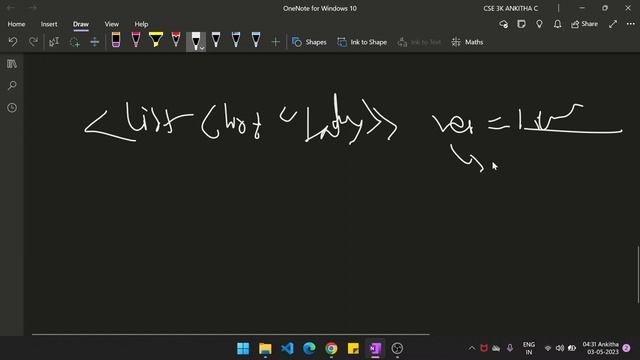The width and height of the screenshot is (640, 360).
Task: Pick the Insert or Remove Space tool
Action: [94, 42]
